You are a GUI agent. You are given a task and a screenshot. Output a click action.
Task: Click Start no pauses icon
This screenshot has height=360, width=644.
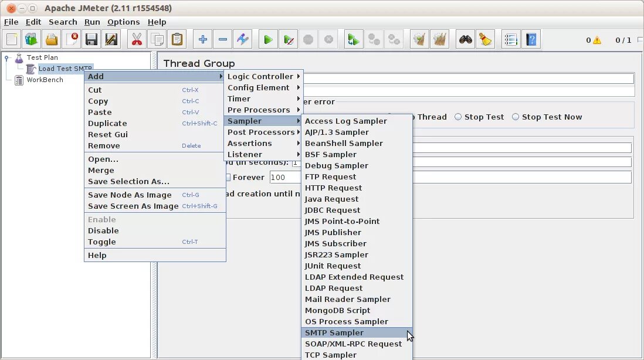tap(289, 40)
